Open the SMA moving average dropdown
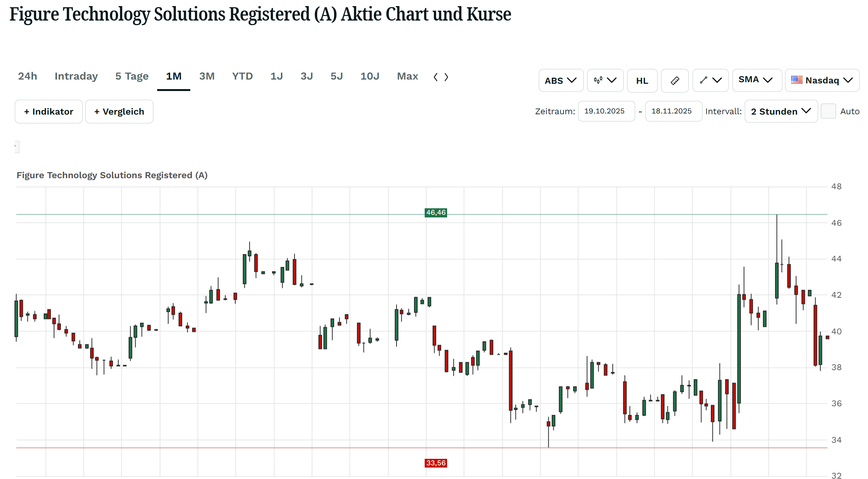This screenshot has width=868, height=479. (x=757, y=80)
